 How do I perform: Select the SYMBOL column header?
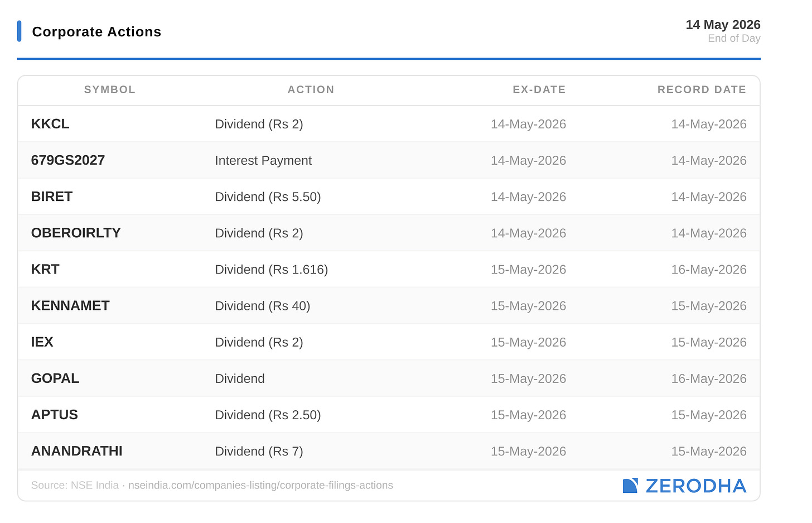(110, 89)
